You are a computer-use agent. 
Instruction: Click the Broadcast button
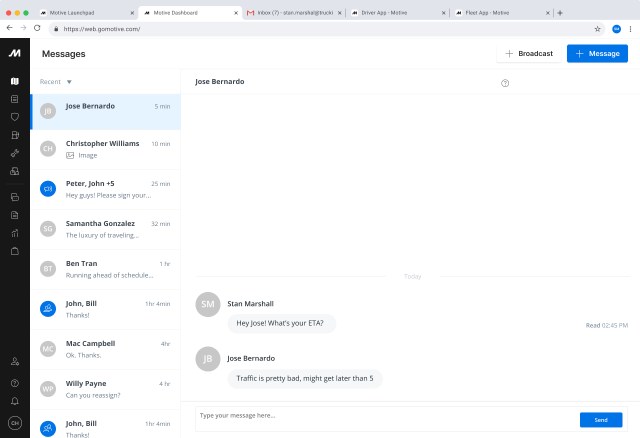point(528,53)
